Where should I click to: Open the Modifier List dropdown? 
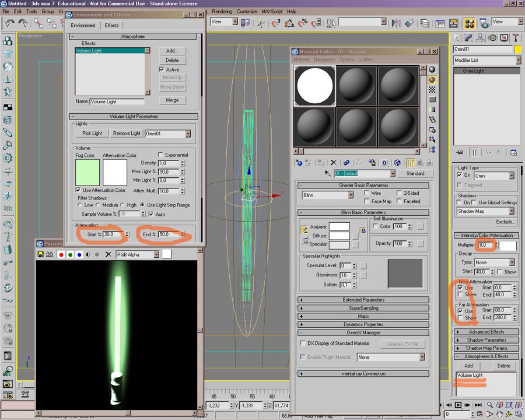pos(519,60)
